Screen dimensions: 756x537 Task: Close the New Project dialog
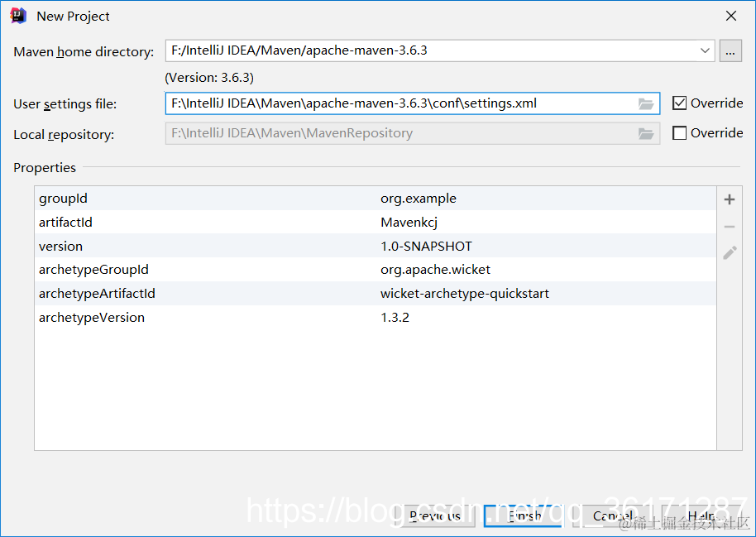point(731,16)
